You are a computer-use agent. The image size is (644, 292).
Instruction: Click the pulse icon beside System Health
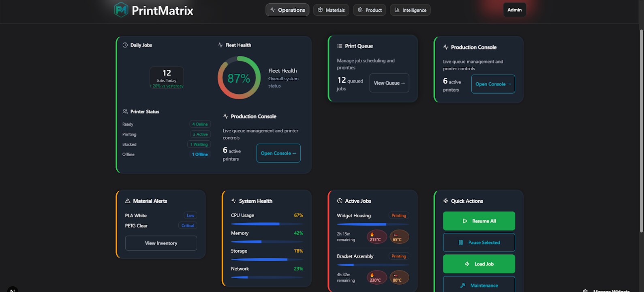click(x=234, y=201)
